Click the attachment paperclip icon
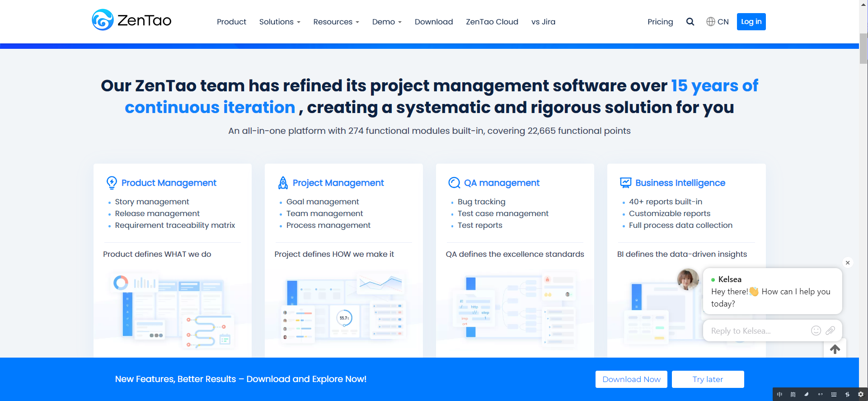 click(830, 330)
